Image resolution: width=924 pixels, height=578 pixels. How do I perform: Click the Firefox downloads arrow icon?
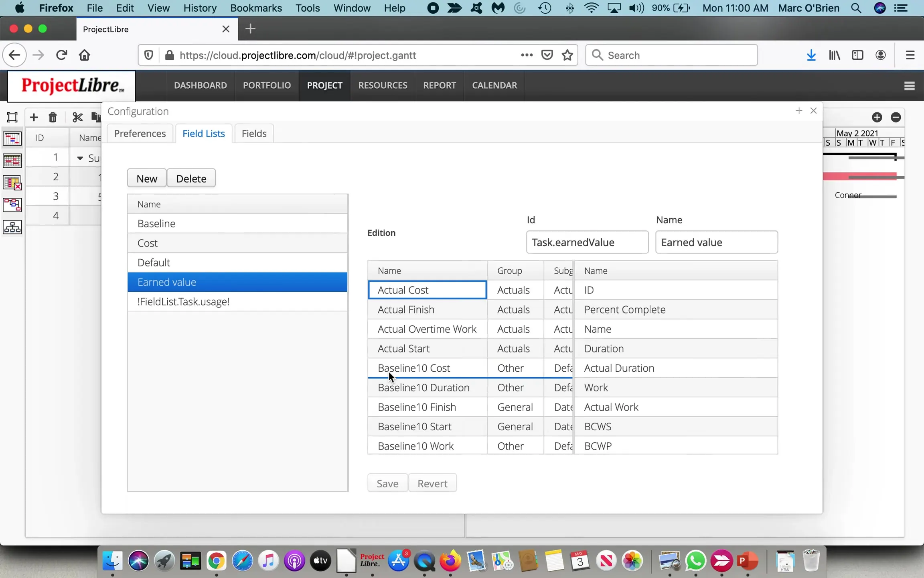click(x=811, y=55)
